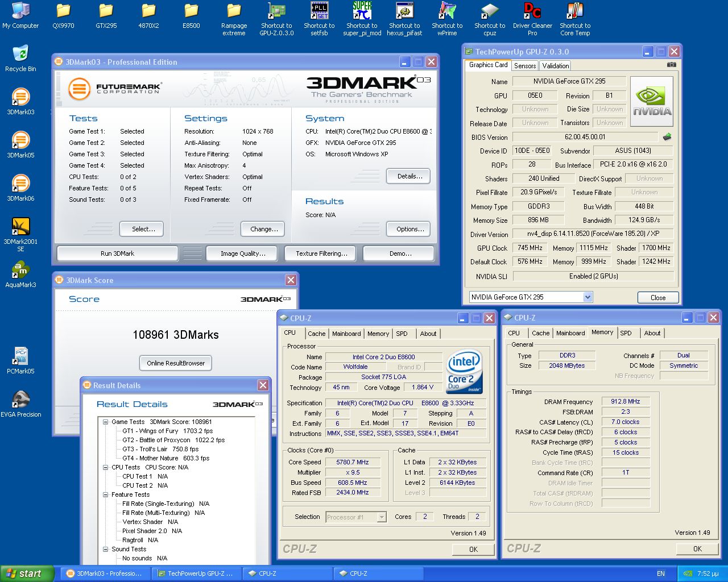Open the 4870X2 folder icon
728x582 pixels.
click(x=148, y=16)
